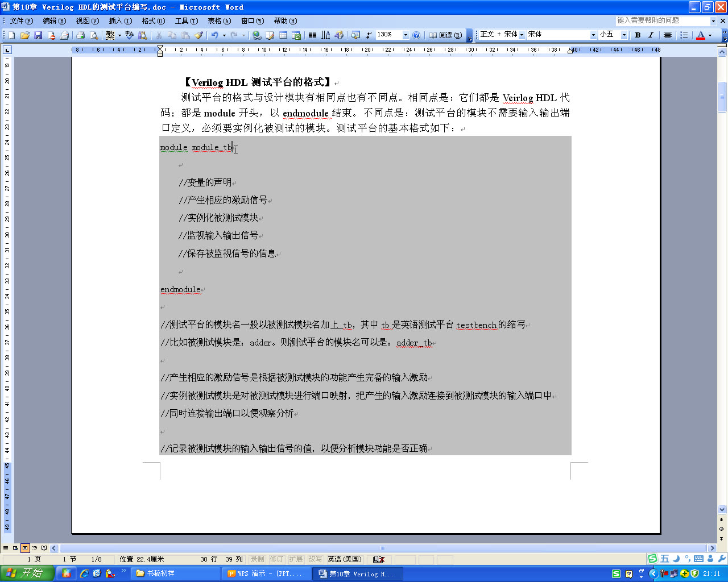Open a file with the Open folder icon
Image resolution: width=728 pixels, height=582 pixels.
click(24, 35)
